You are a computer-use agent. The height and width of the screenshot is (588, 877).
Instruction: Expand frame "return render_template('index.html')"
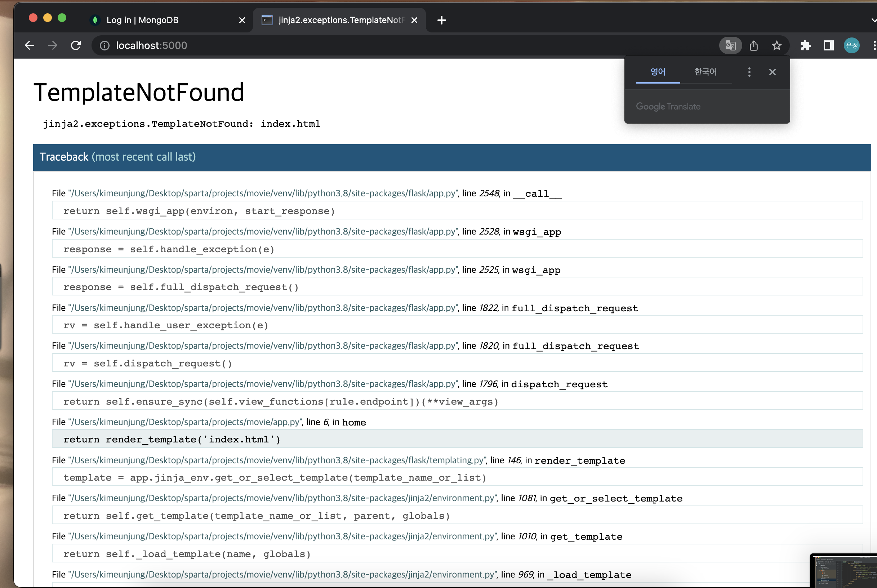click(x=457, y=439)
